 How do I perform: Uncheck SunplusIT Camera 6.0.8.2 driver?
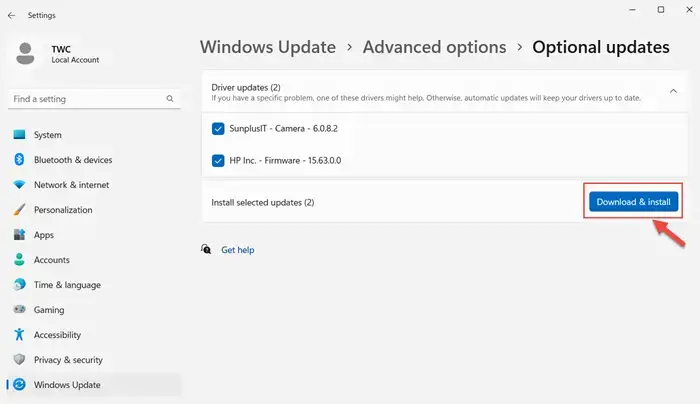point(218,129)
